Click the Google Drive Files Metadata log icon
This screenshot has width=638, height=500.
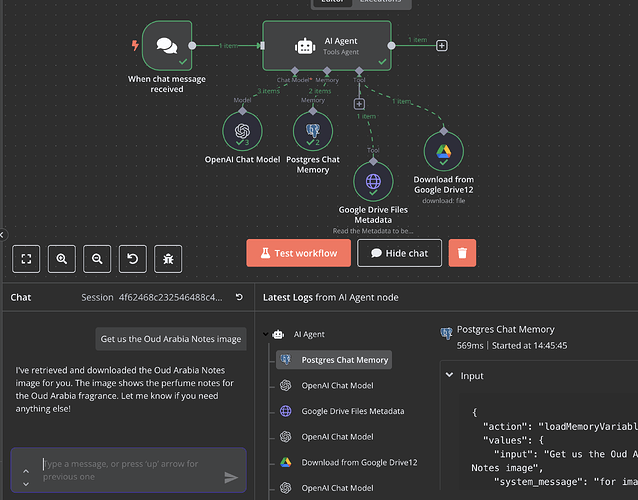tap(286, 411)
